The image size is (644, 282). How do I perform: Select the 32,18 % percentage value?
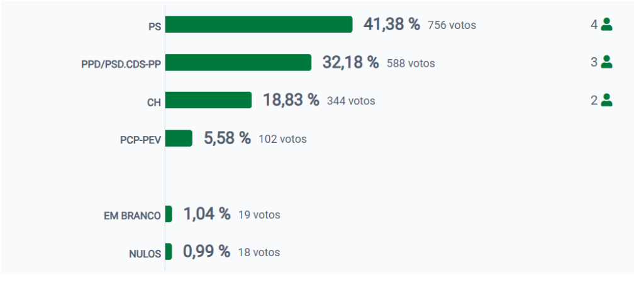coord(350,62)
